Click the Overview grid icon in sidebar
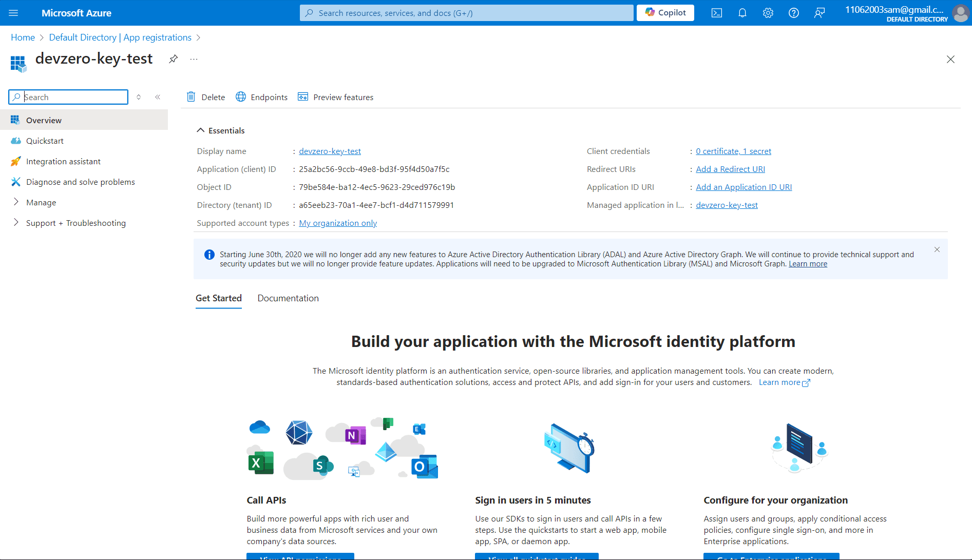This screenshot has width=972, height=560. click(15, 120)
